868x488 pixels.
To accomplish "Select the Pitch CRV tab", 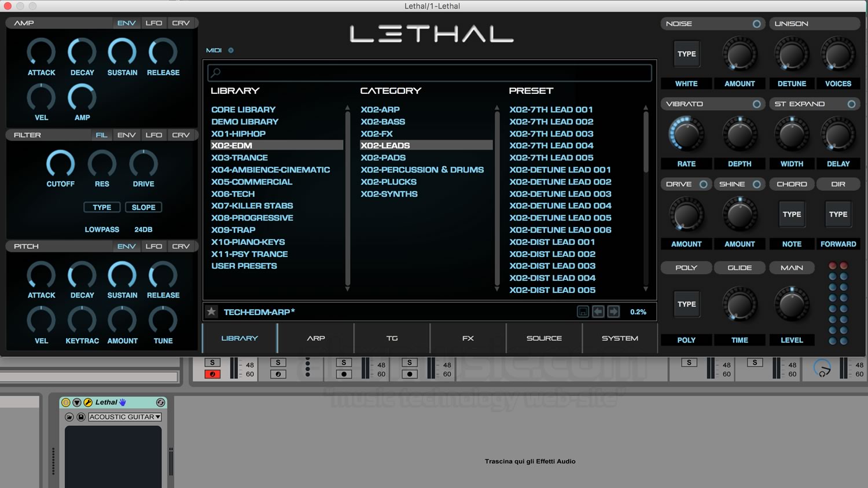I will [x=181, y=246].
